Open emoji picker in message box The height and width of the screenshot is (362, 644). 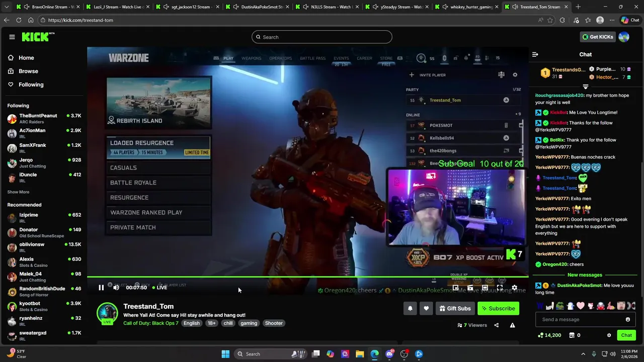click(627, 319)
